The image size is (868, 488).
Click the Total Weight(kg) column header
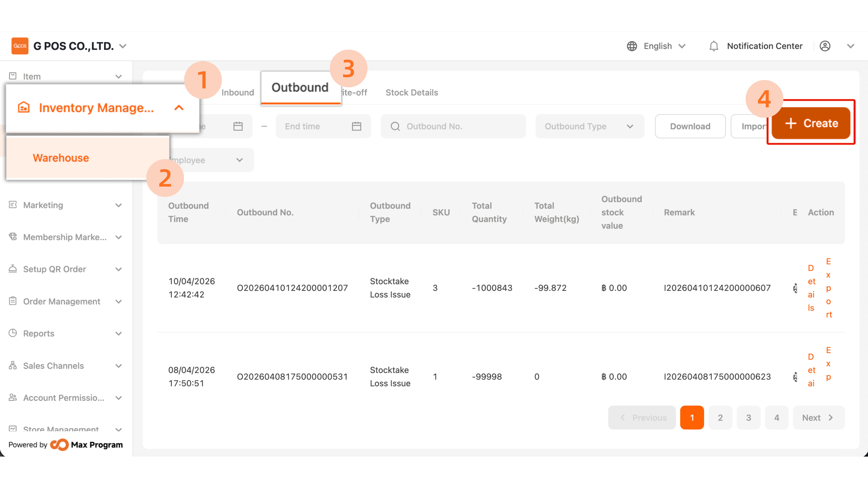(x=557, y=212)
